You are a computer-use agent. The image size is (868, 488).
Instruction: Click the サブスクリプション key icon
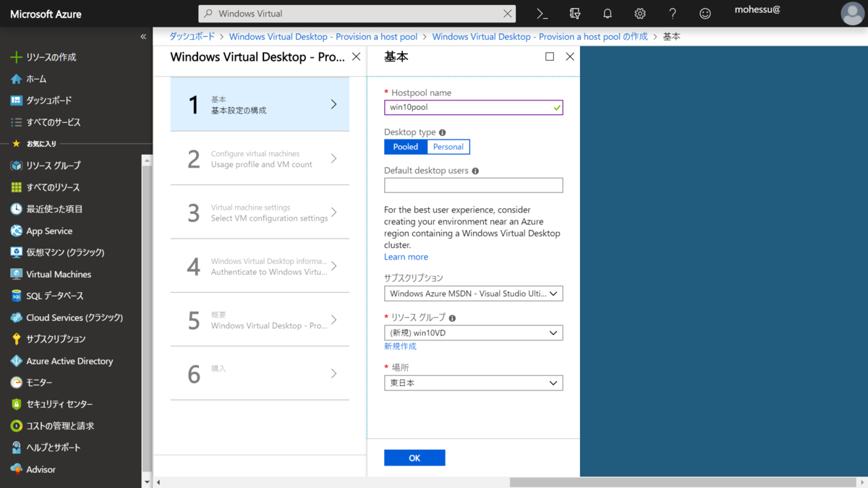point(16,339)
